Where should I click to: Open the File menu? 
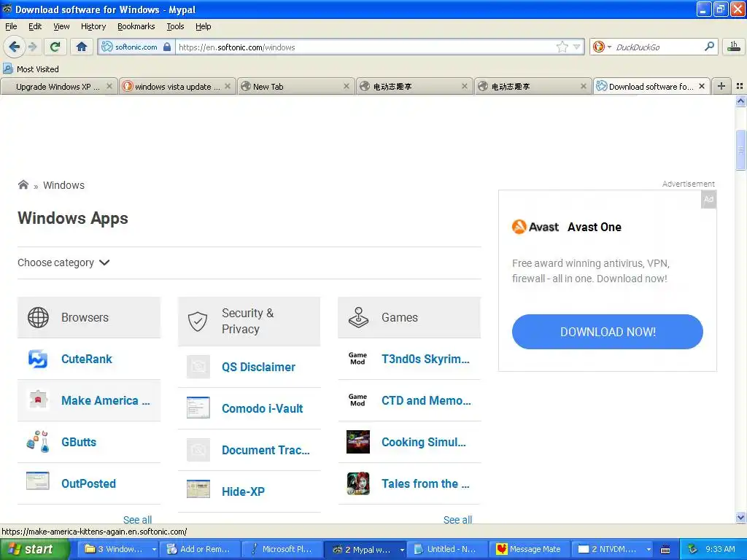[x=11, y=26]
